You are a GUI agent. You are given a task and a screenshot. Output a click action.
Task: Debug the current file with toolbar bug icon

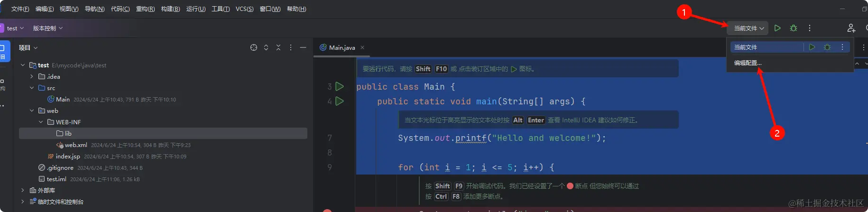(x=794, y=28)
